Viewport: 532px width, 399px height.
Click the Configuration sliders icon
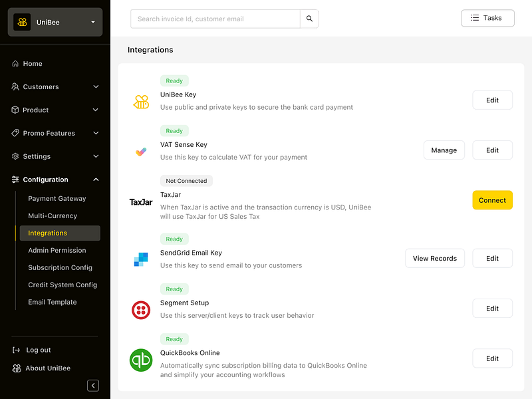pyautogui.click(x=15, y=180)
